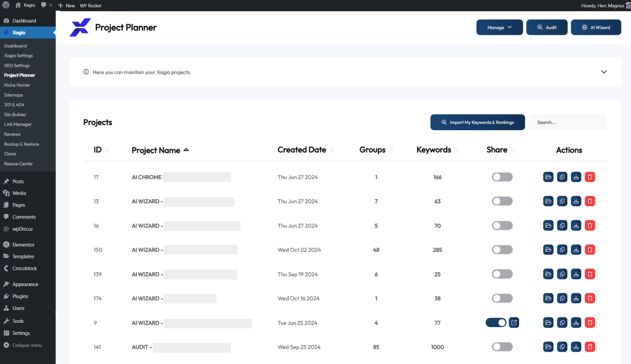Delete project ID 13 red trash icon

590,201
